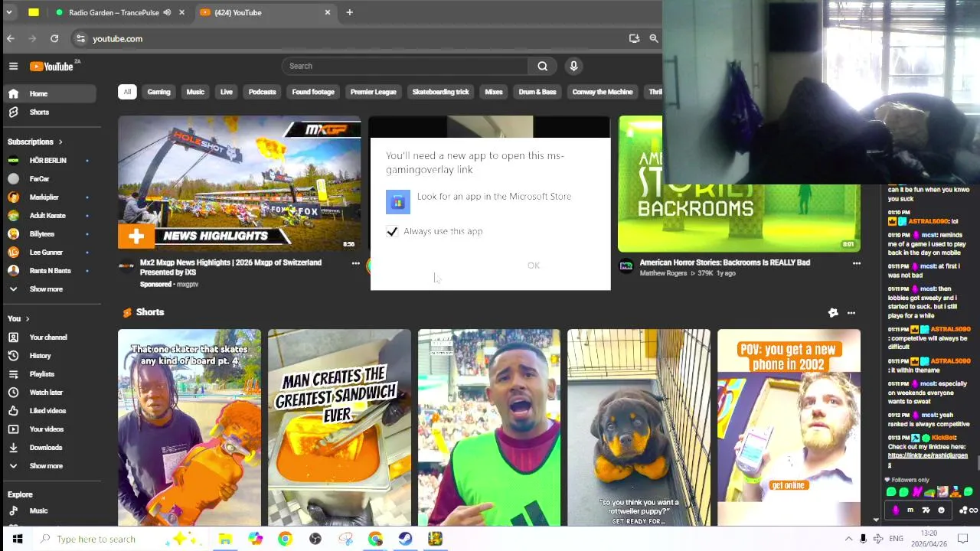Select the Music filter chip

point(195,92)
